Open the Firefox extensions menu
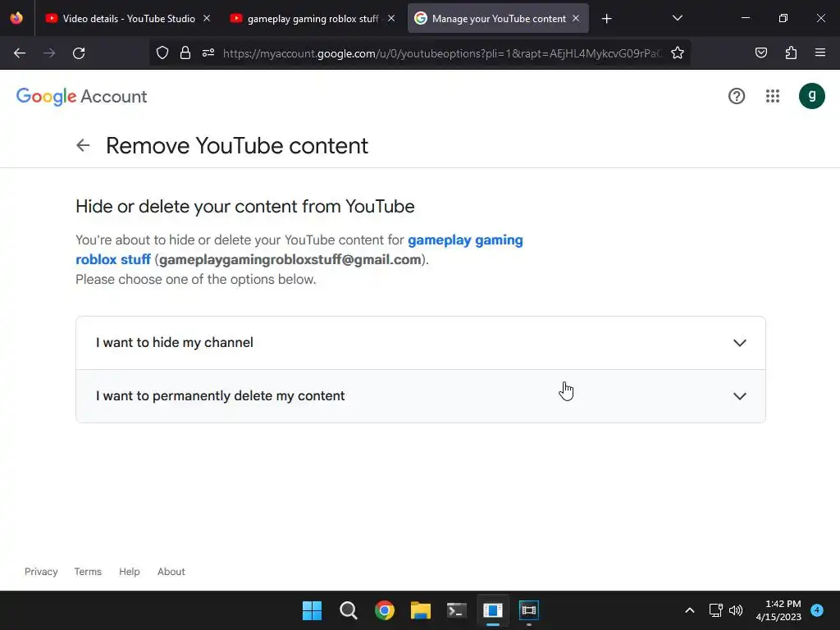Image resolution: width=840 pixels, height=630 pixels. [x=791, y=52]
